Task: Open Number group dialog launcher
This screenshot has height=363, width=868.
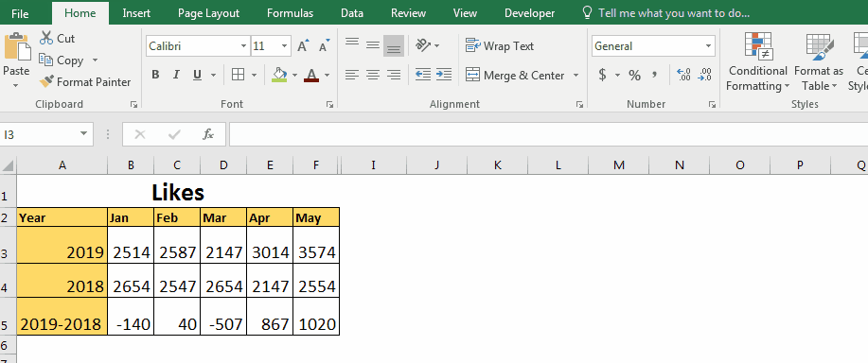Action: click(x=712, y=104)
